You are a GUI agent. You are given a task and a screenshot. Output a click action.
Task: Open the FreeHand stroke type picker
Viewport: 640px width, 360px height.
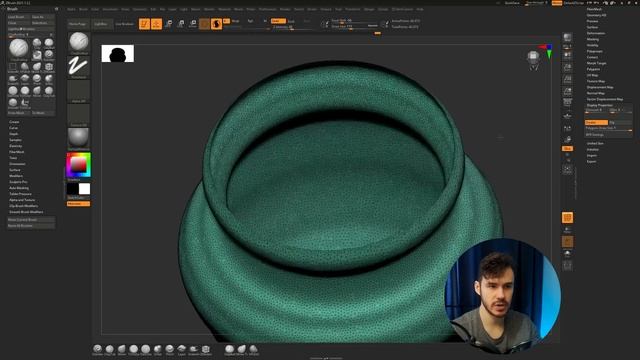click(79, 67)
